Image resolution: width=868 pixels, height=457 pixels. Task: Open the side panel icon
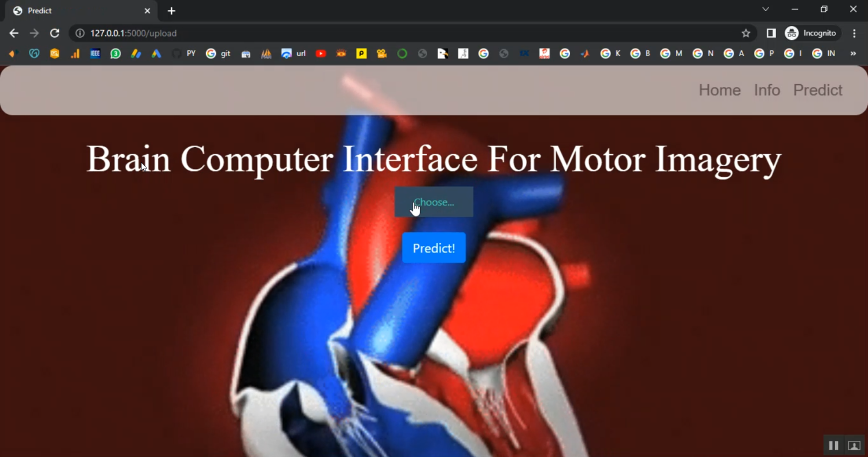(x=771, y=33)
